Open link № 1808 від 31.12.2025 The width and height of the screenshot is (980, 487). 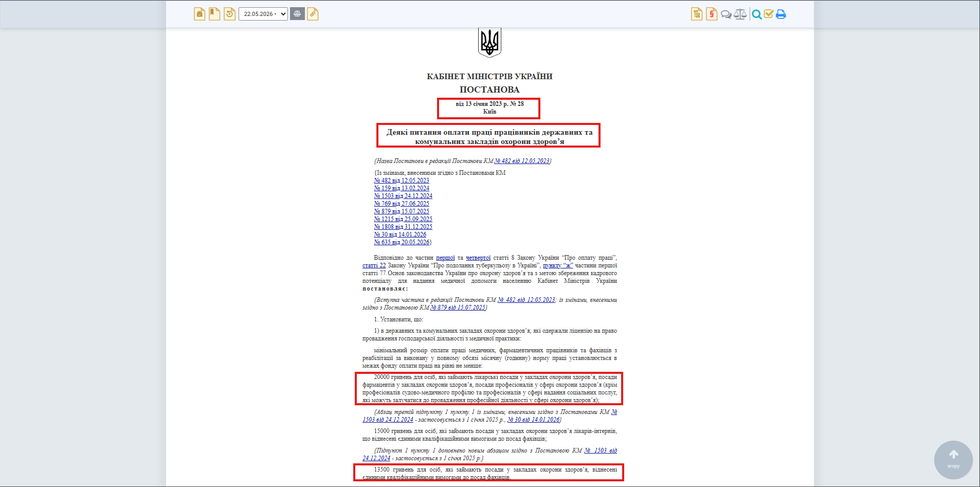[403, 227]
